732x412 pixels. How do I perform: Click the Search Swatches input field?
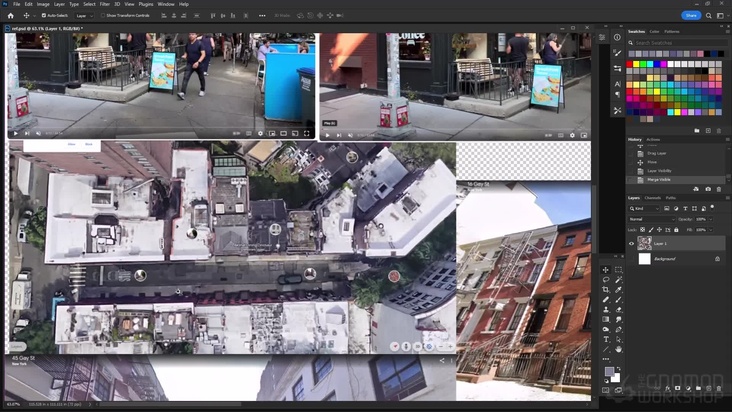675,43
